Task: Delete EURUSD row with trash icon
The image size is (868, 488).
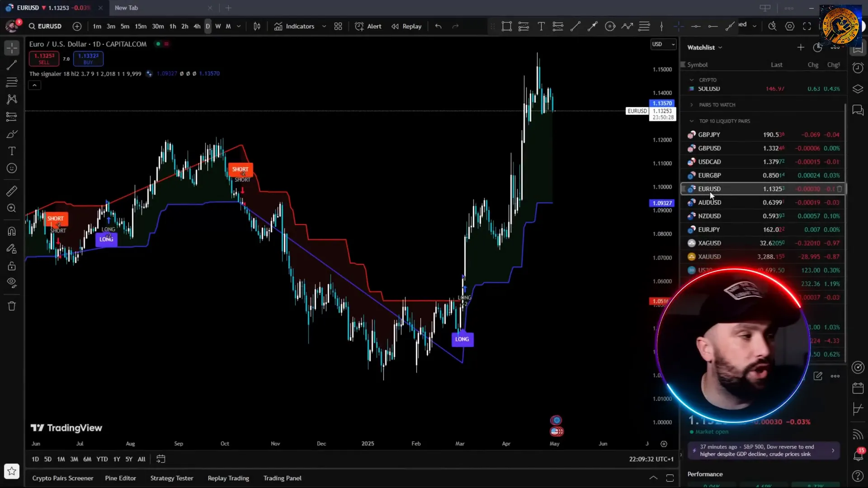Action: (840, 189)
